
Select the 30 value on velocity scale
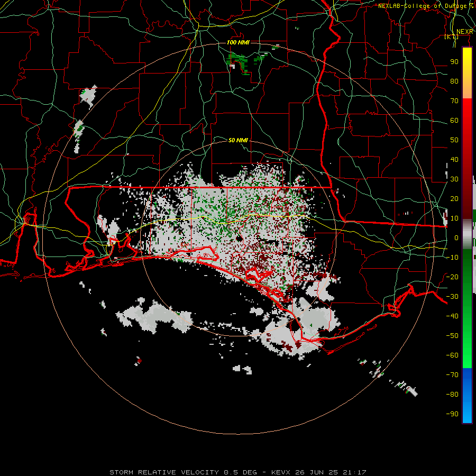click(454, 179)
